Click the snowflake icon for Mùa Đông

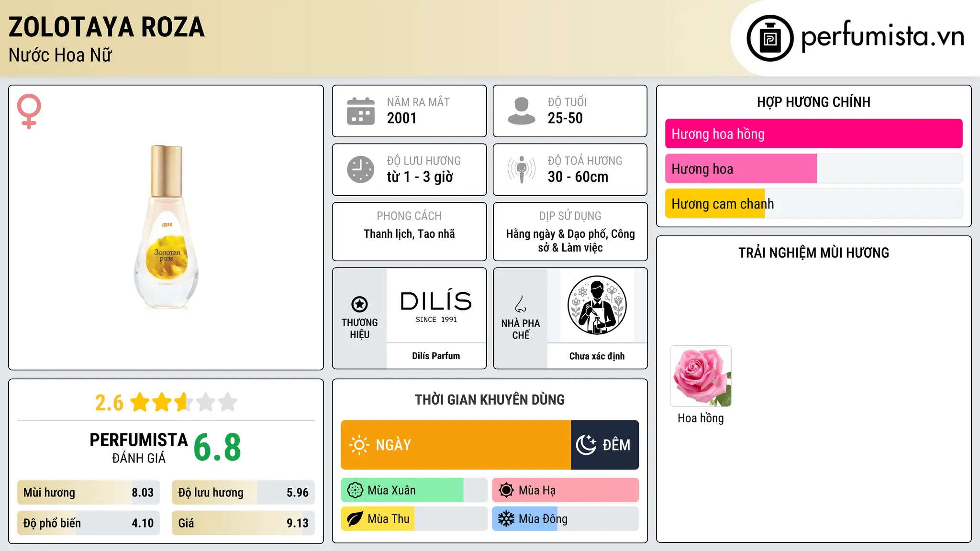506,519
